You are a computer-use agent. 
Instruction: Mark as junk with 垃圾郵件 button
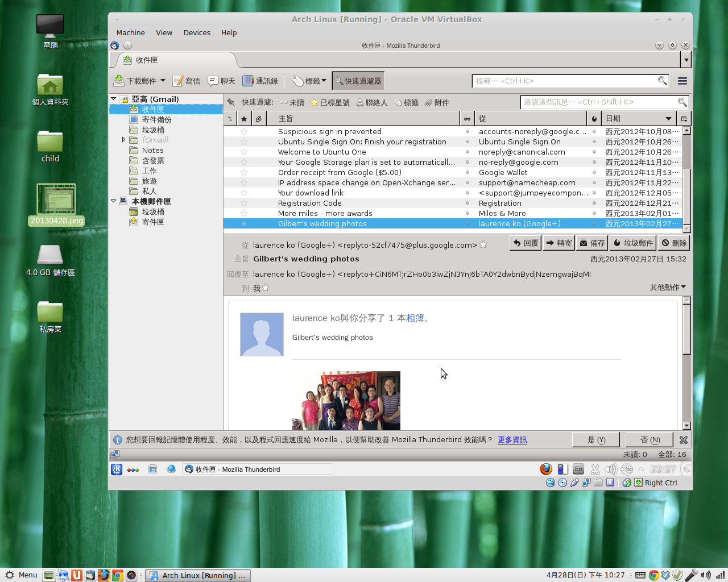pos(633,243)
